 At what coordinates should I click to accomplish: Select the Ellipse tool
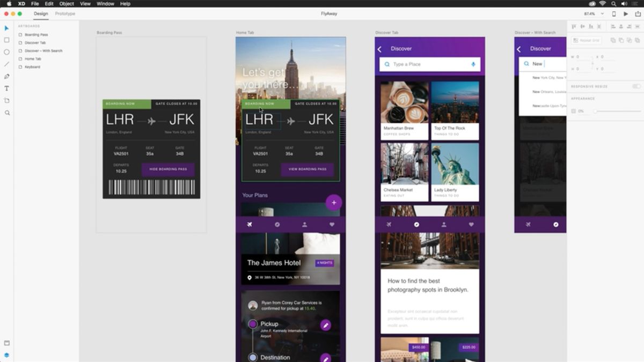(6, 52)
